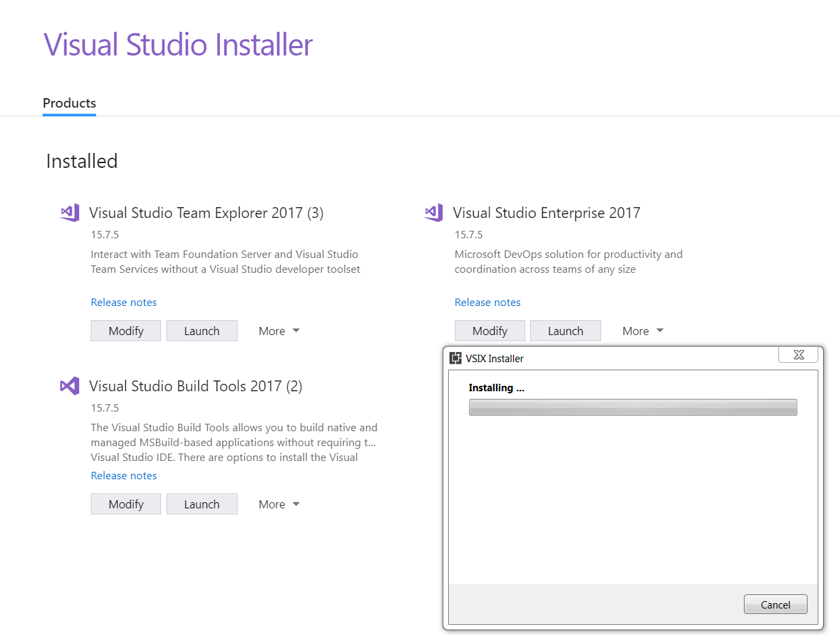Open Release notes for Build Tools 2017
840x639 pixels.
click(124, 475)
